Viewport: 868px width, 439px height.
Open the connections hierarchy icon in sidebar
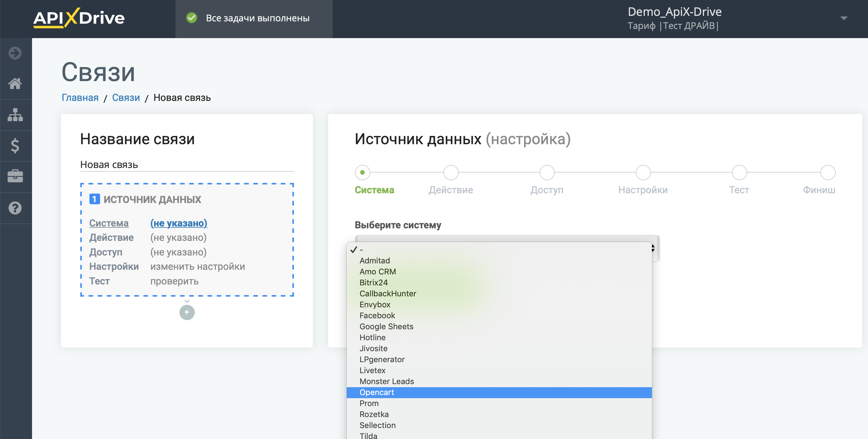click(x=15, y=115)
